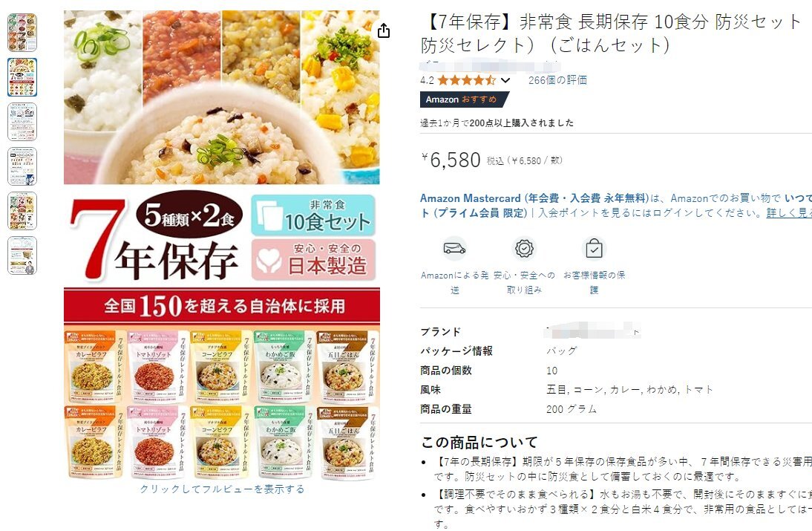Click the shopping bag privacy icon
Image resolution: width=812 pixels, height=531 pixels.
(594, 248)
